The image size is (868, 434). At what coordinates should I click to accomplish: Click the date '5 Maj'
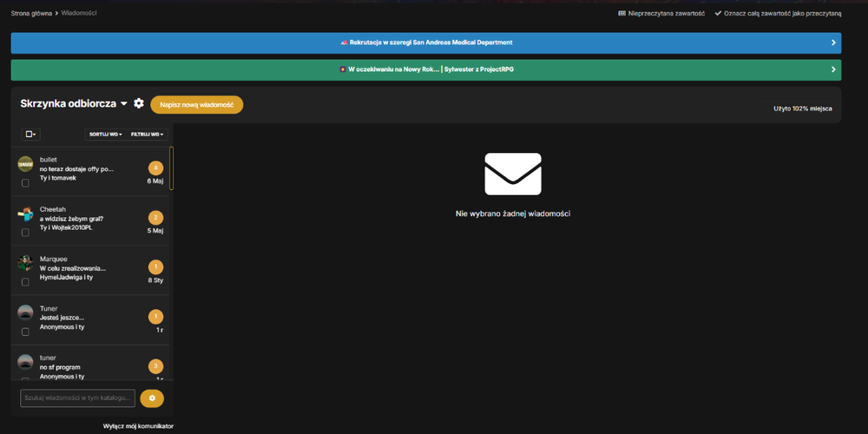point(155,231)
